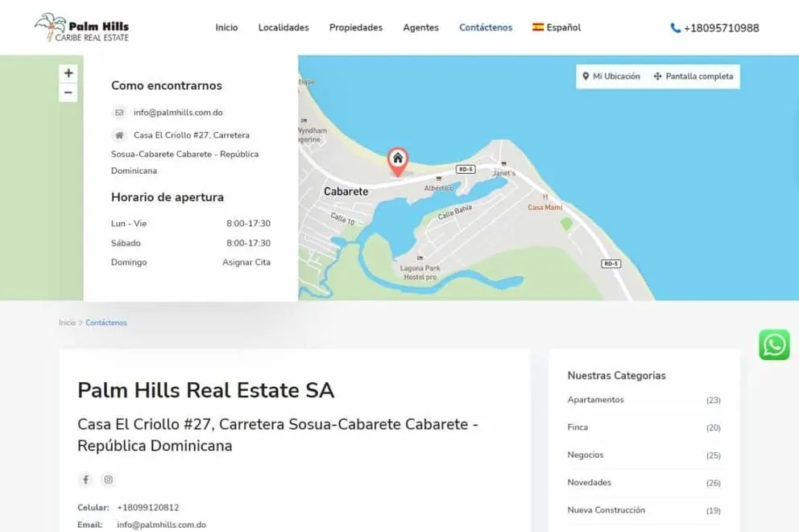Viewport: 799px width, 532px height.
Task: Click the Contáctenos breadcrumb link
Action: tap(106, 323)
